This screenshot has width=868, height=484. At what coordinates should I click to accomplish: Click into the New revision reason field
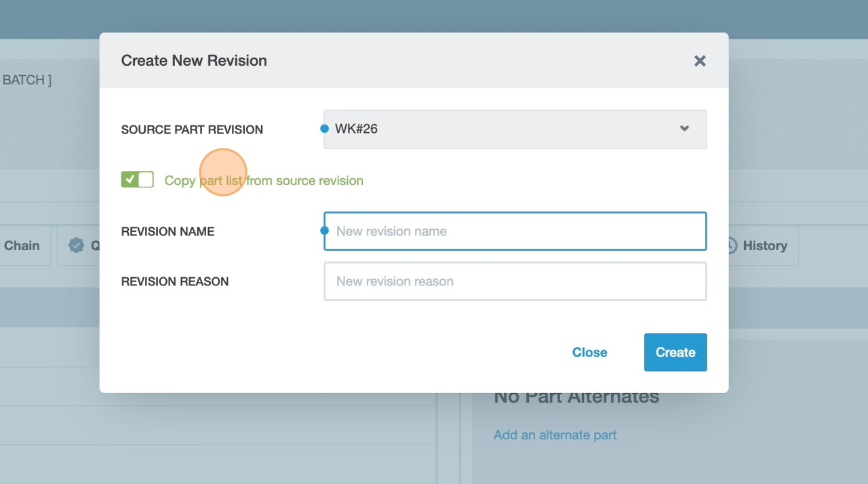[515, 281]
